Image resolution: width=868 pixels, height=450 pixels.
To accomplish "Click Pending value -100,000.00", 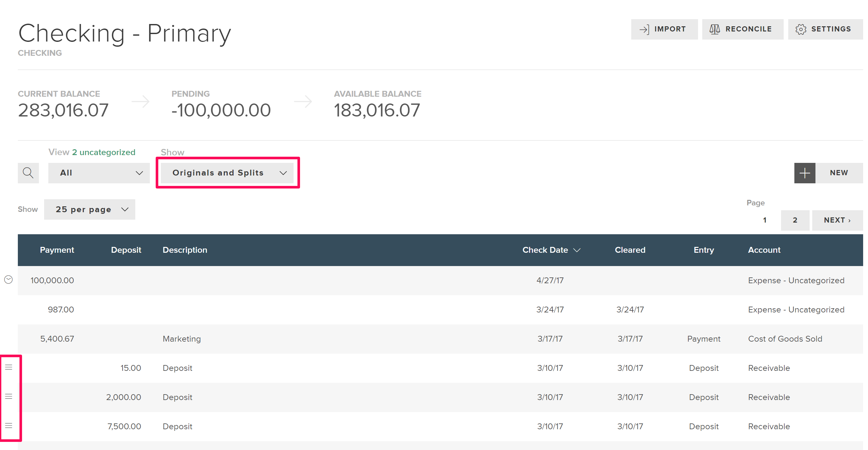I will tap(221, 110).
